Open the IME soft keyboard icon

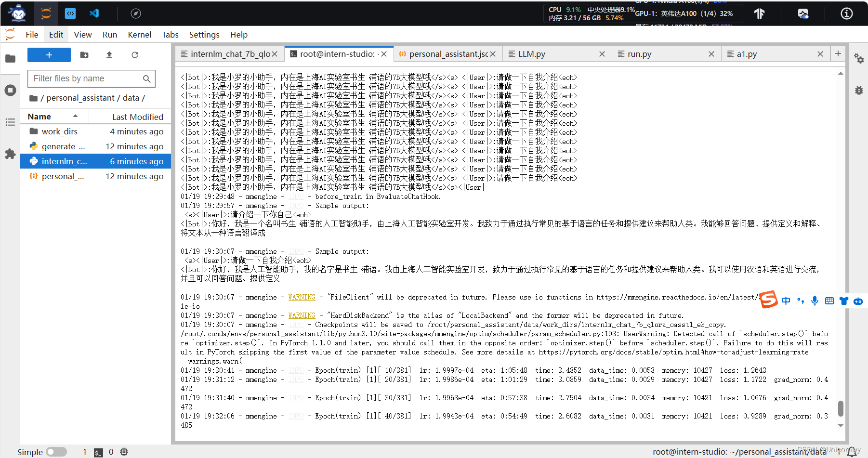tap(829, 301)
